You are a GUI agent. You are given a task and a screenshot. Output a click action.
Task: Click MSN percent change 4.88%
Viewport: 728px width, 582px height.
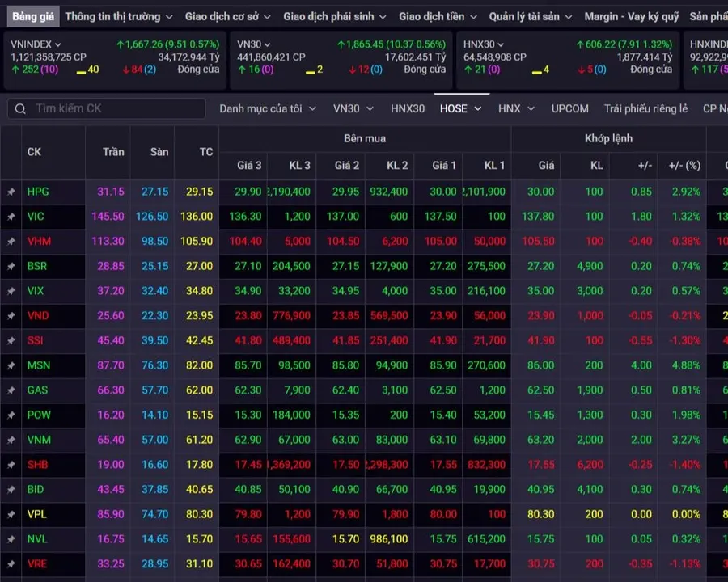(686, 365)
